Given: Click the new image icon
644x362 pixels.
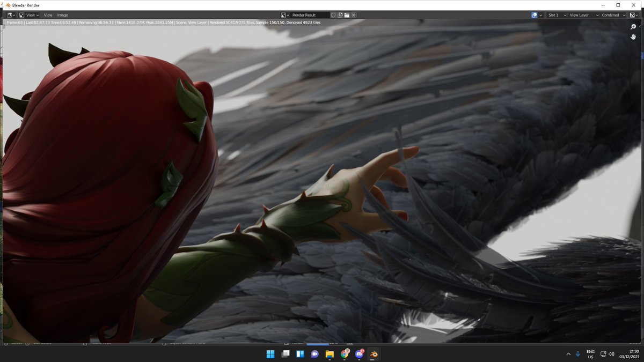Looking at the screenshot, I should (x=340, y=15).
